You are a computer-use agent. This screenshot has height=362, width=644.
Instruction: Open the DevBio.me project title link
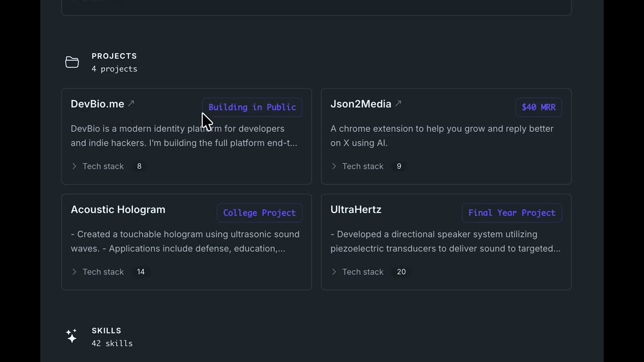97,104
